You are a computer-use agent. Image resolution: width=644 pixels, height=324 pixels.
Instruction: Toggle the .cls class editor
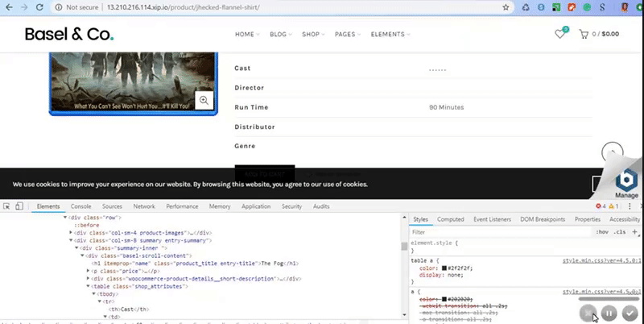[619, 232]
